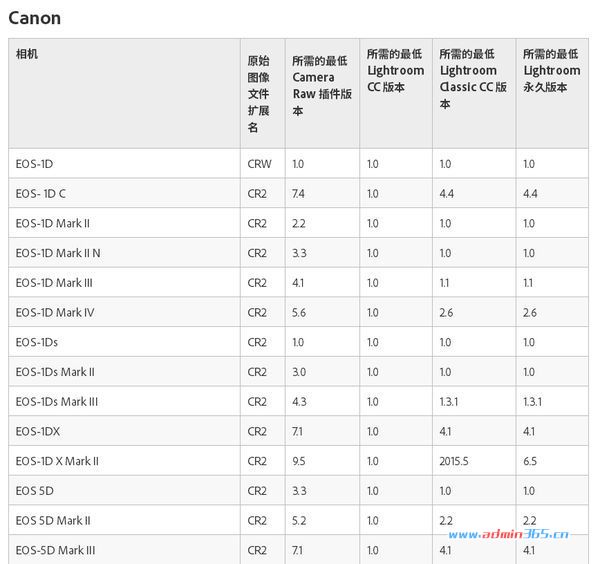Image resolution: width=600 pixels, height=564 pixels.
Task: Click Camera Raw version 7.4 cell
Action: click(x=298, y=194)
